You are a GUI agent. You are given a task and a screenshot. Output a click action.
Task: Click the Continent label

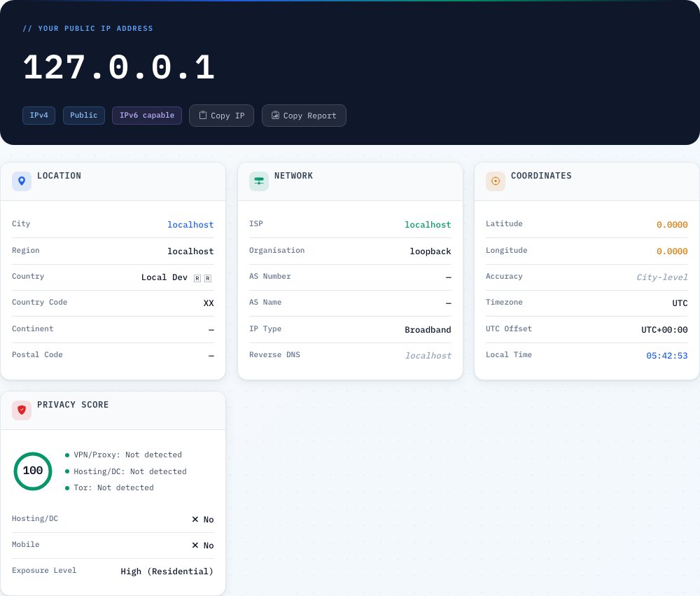tap(33, 329)
